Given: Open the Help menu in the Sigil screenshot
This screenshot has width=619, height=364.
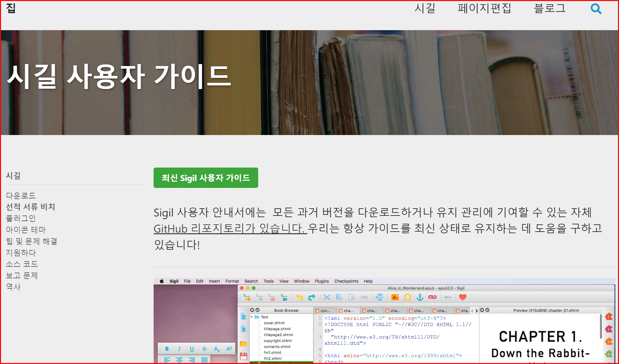Looking at the screenshot, I should pyautogui.click(x=368, y=281).
